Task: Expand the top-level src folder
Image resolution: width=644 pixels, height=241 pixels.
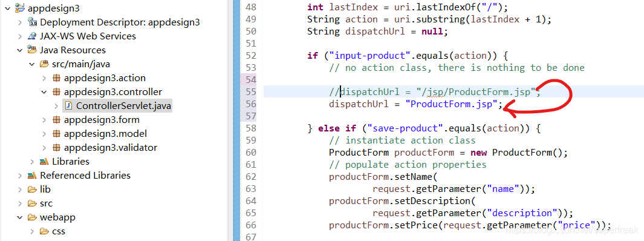Action: click(x=20, y=203)
